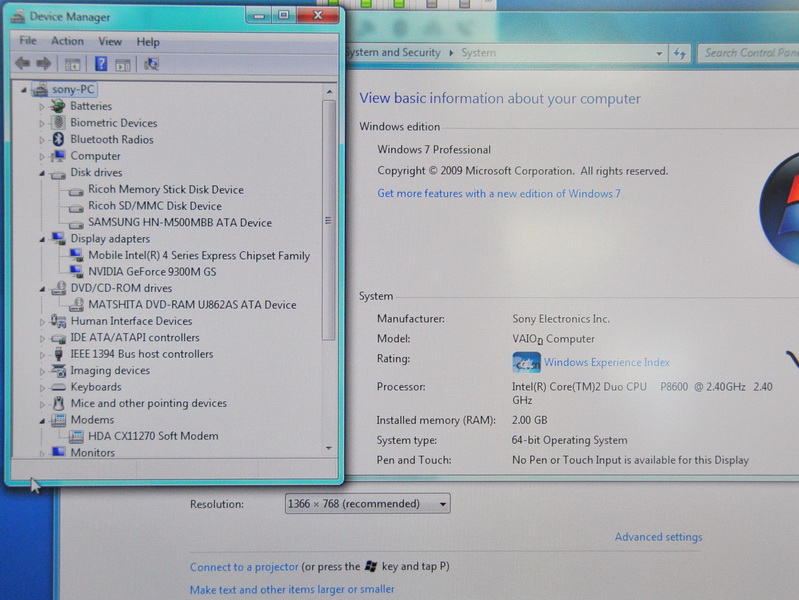Viewport: 799px width, 600px height.
Task: Collapse the sony-PC root node
Action: pyautogui.click(x=23, y=90)
